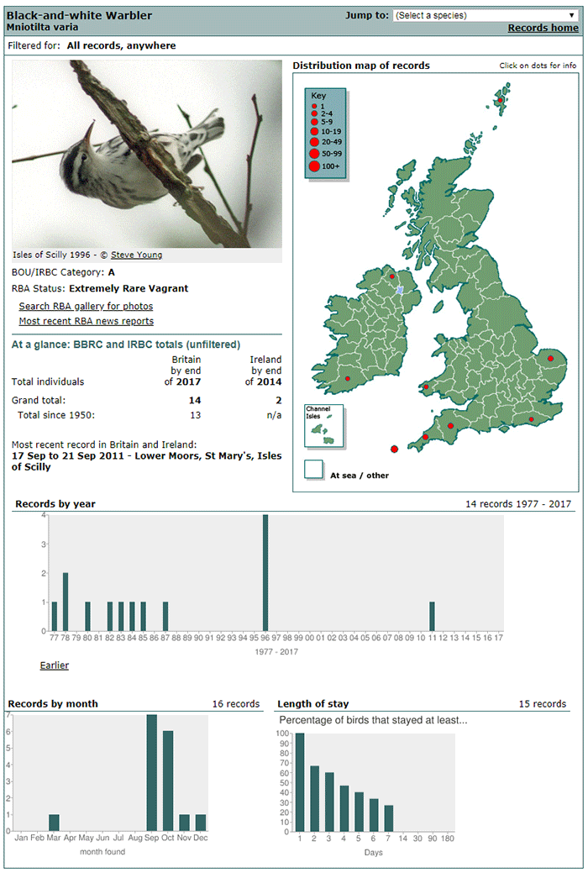The image size is (588, 873).
Task: Click the red dot in Northern Ireland
Action: [x=392, y=276]
